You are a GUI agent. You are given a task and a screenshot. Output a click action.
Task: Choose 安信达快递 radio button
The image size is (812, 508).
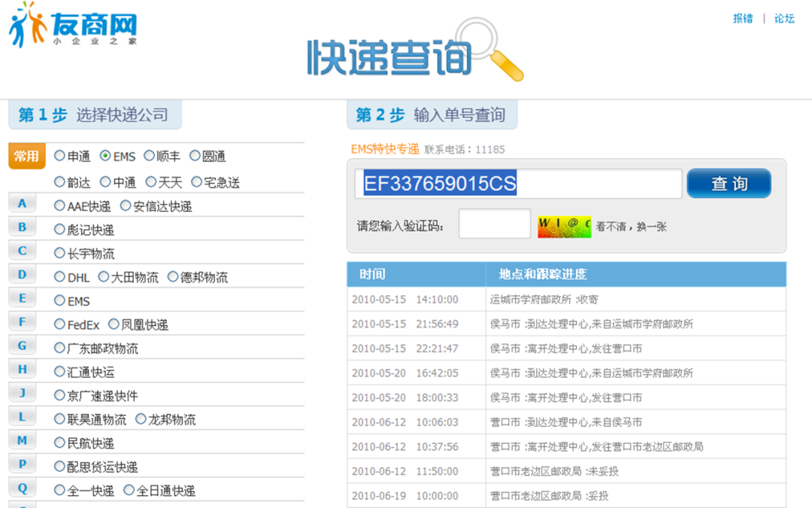coord(126,205)
